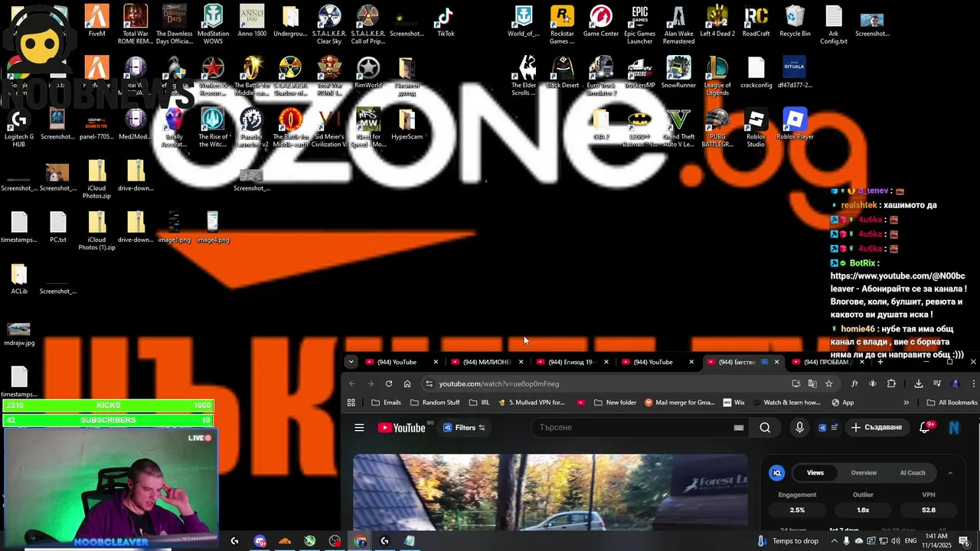Launch Left 4 Dead 2 icon
Screen dimensions: 980x551
pos(717,21)
